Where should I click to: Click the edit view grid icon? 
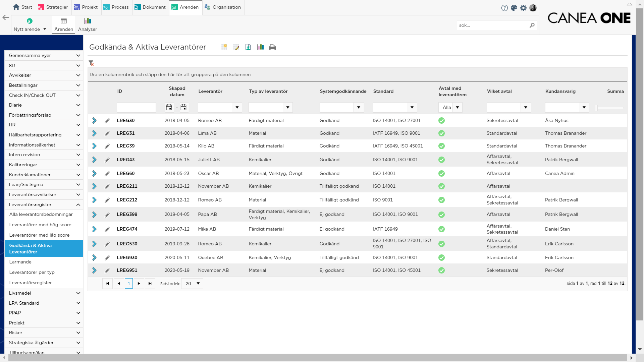pos(236,47)
